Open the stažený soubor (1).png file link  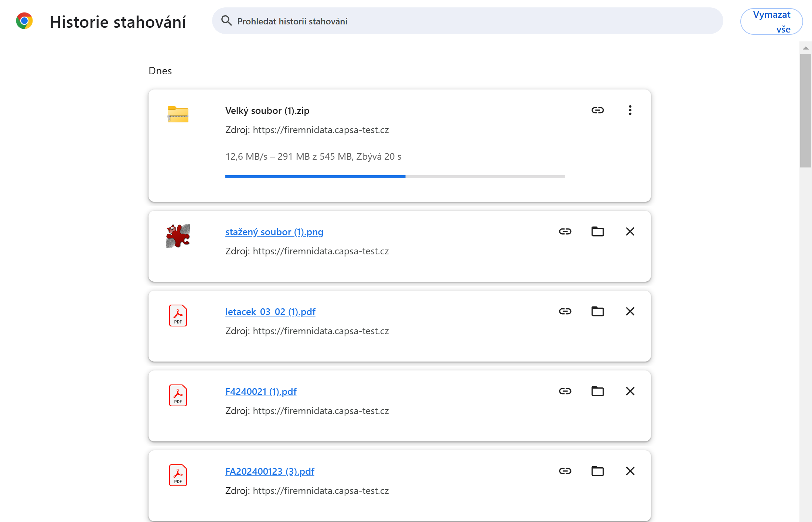click(x=274, y=232)
